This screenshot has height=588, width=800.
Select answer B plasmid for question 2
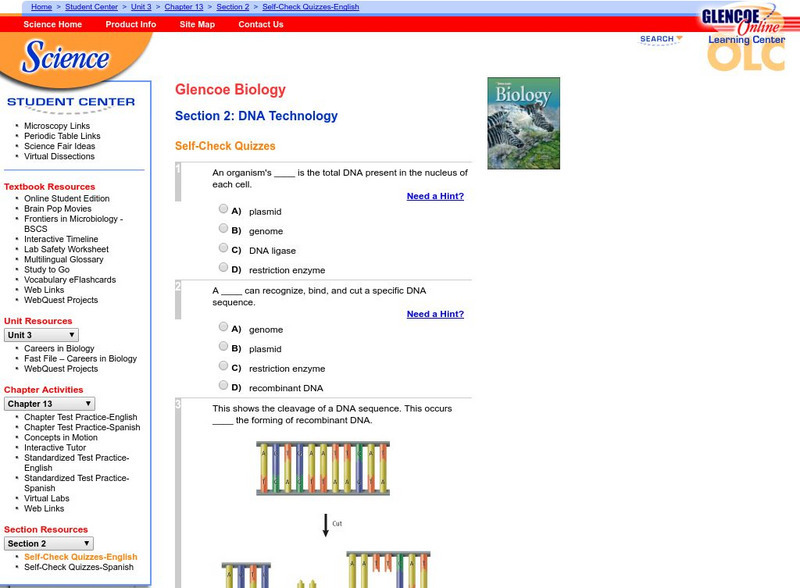pyautogui.click(x=223, y=346)
